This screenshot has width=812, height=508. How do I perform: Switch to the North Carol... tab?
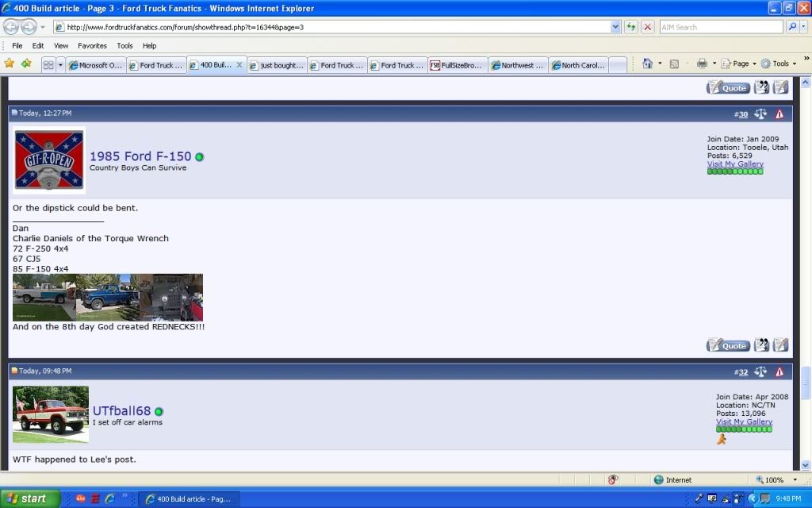578,65
